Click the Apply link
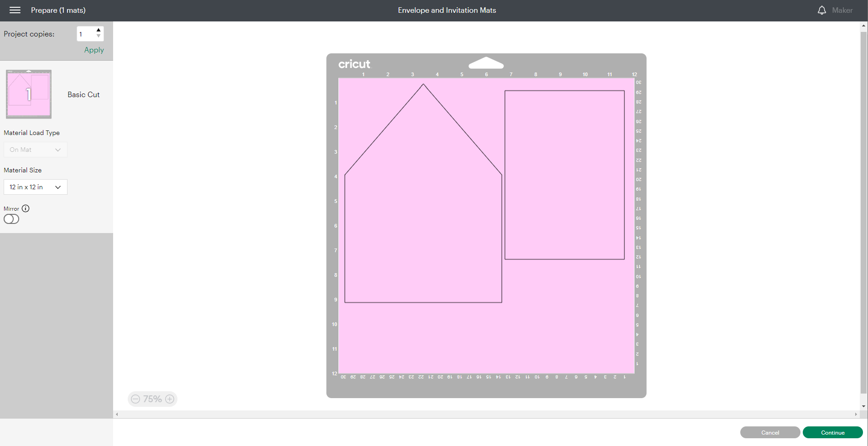The image size is (868, 446). (x=94, y=50)
